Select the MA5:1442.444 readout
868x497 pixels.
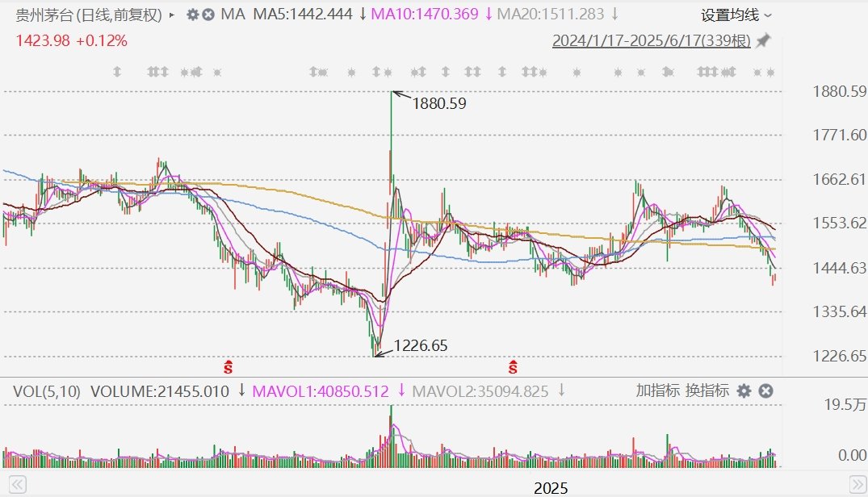coord(302,15)
